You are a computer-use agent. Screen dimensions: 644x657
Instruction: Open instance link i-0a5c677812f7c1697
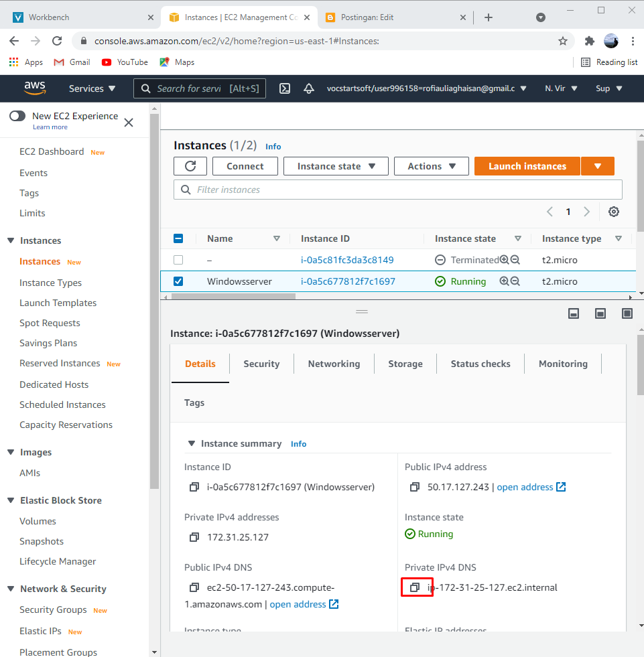click(x=348, y=281)
